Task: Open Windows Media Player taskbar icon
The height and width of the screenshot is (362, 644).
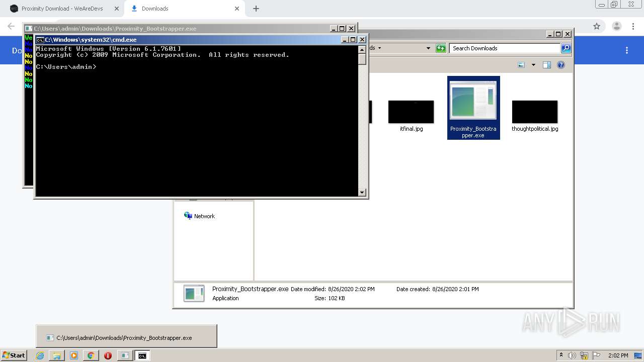Action: 74,355
